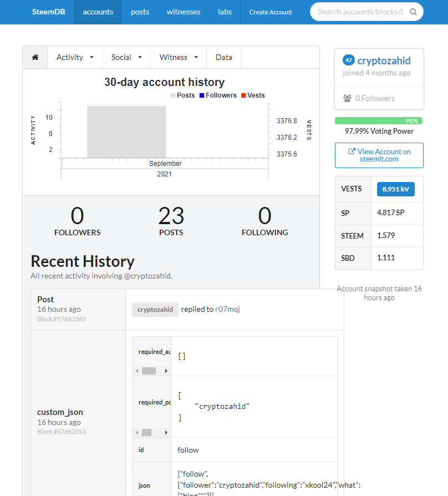Screen dimensions: 448x496
Task: Click the Recent History heading
Action: point(83,261)
